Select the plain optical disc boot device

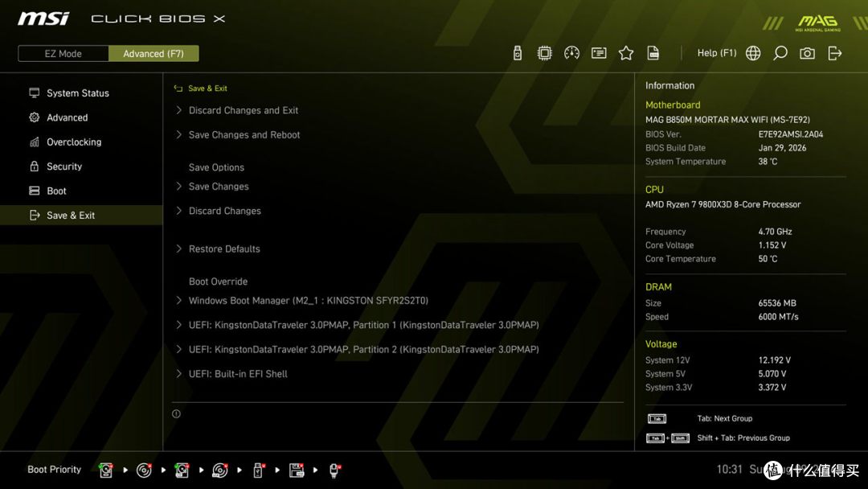[144, 471]
